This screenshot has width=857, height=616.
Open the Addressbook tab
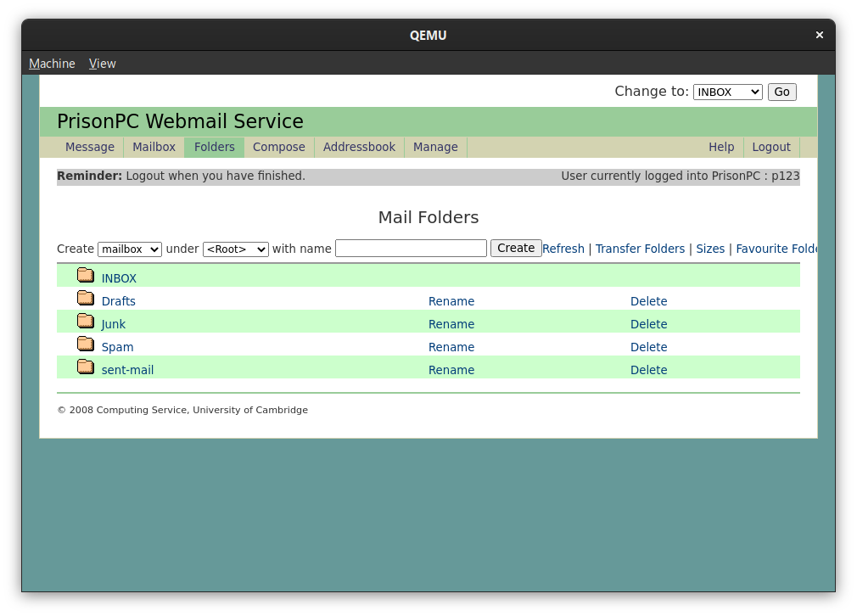point(359,147)
